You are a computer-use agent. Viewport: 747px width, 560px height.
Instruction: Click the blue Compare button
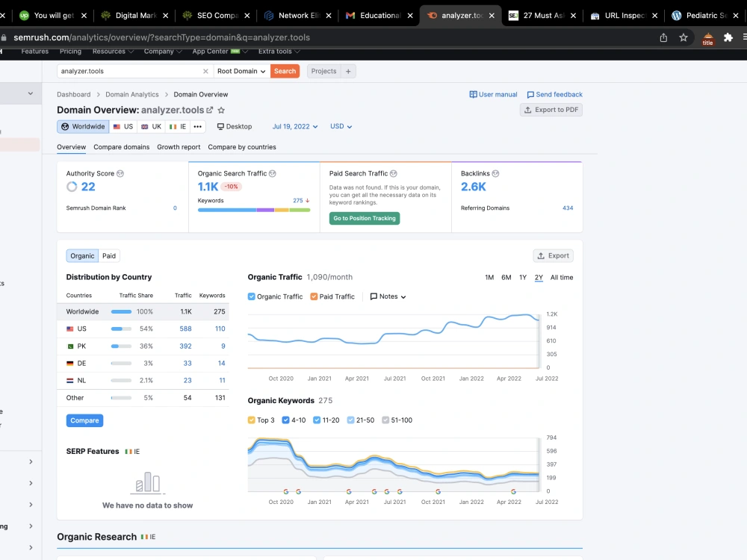pyautogui.click(x=85, y=420)
